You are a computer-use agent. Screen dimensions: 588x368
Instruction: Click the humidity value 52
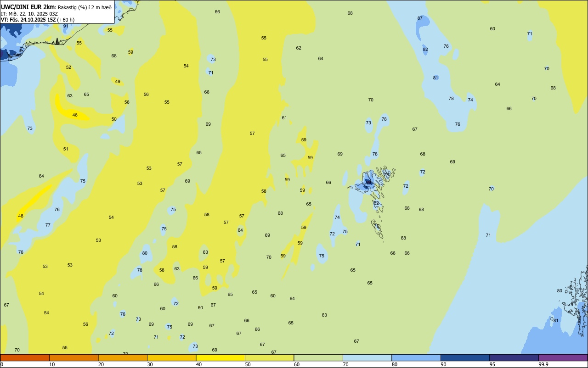point(68,67)
